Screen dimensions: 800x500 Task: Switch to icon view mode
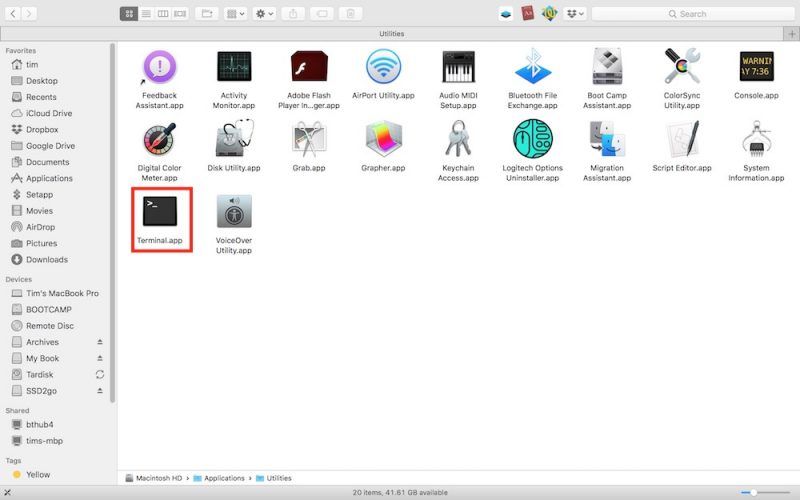(128, 14)
